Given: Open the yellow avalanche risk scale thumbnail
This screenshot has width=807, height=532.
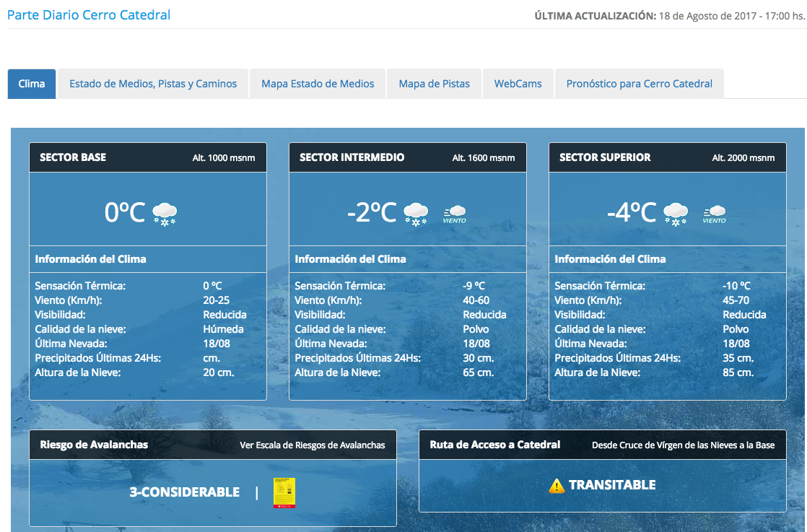Looking at the screenshot, I should tap(284, 492).
